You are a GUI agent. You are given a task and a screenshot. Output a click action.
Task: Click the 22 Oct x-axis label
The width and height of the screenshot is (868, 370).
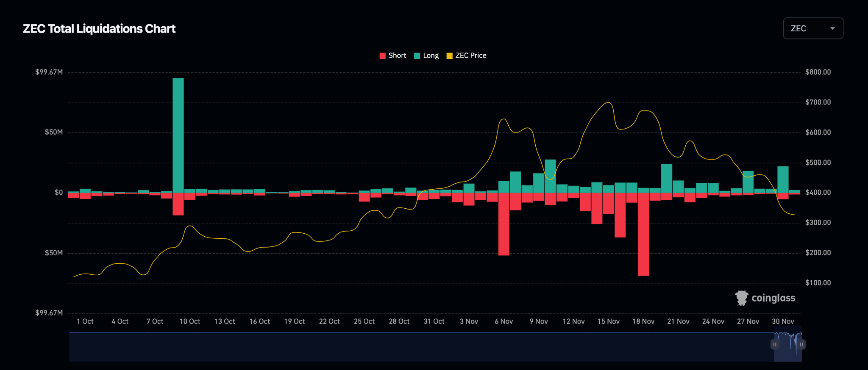[329, 321]
